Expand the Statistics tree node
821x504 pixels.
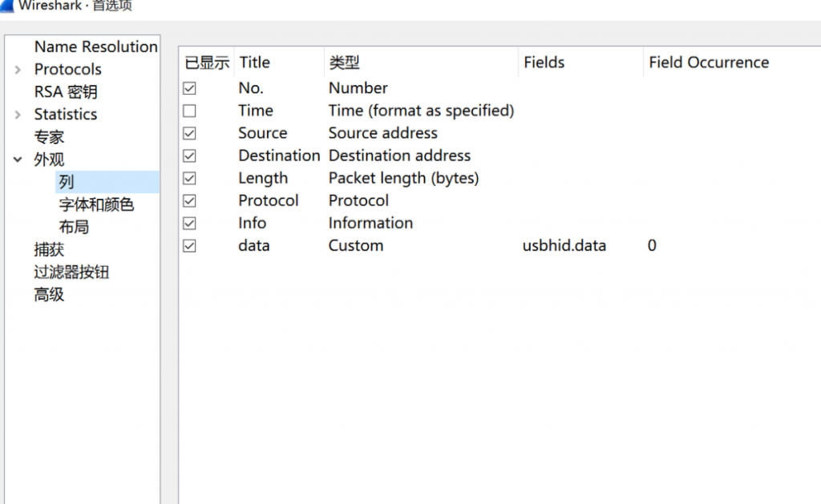pyautogui.click(x=18, y=115)
